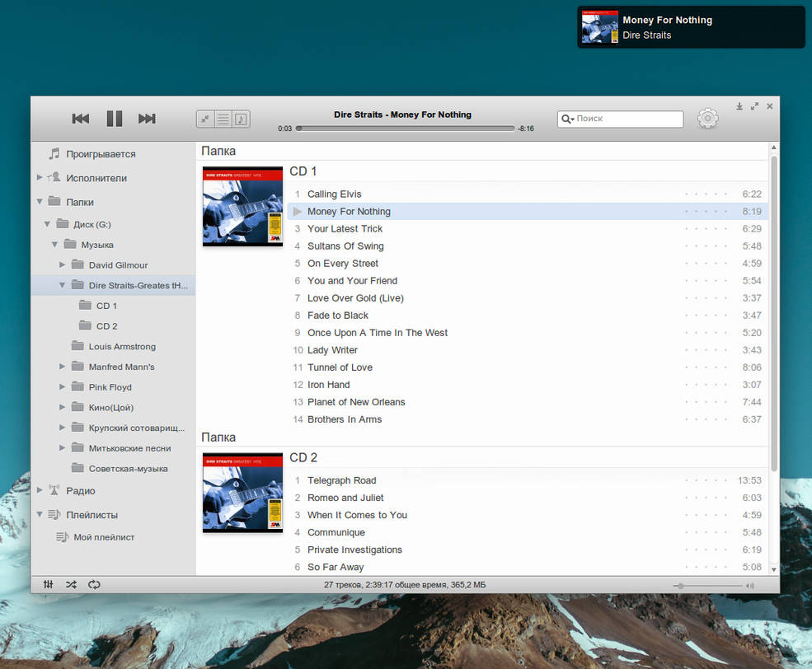The height and width of the screenshot is (669, 812).
Task: Pause the current track
Action: pos(115,119)
